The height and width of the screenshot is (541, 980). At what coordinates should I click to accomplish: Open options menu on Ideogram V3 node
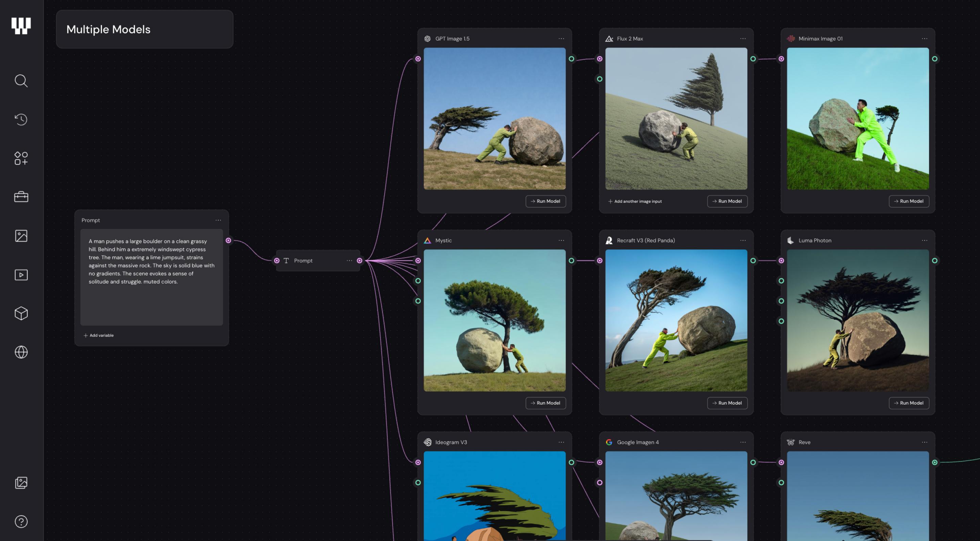(561, 442)
